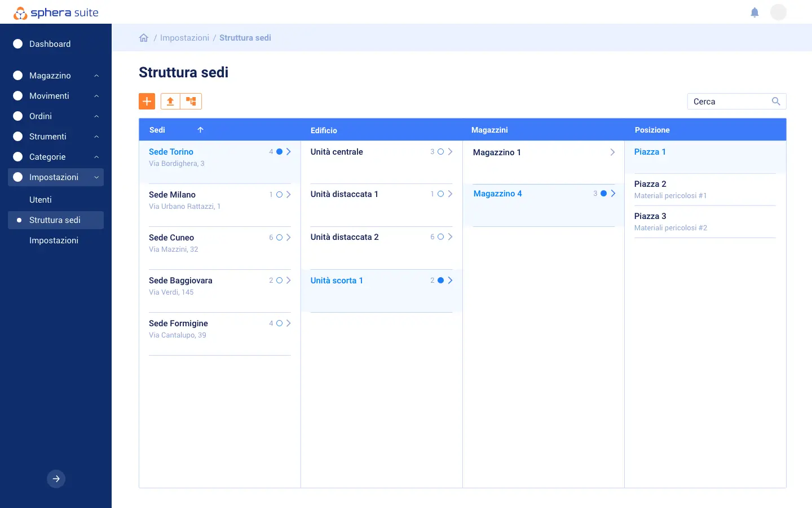Click the Categorie circle icon in sidebar
Viewport: 812px width, 508px height.
tap(18, 157)
